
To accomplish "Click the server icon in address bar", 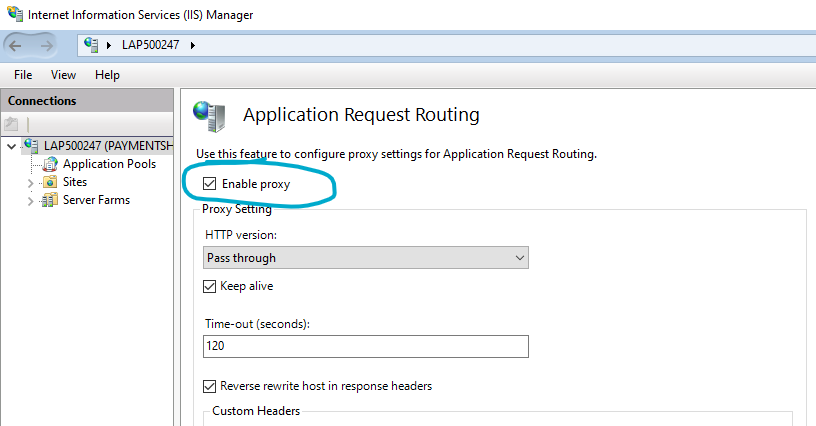I will [91, 45].
